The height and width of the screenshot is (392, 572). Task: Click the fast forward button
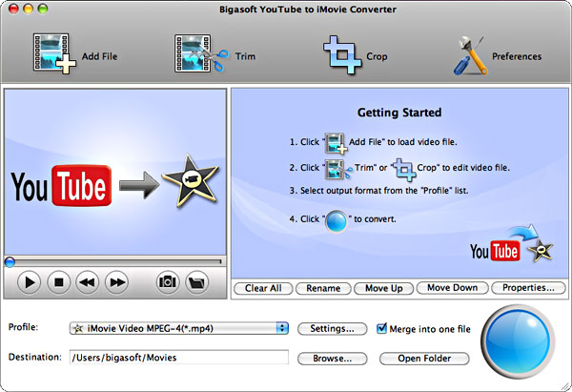coord(116,282)
